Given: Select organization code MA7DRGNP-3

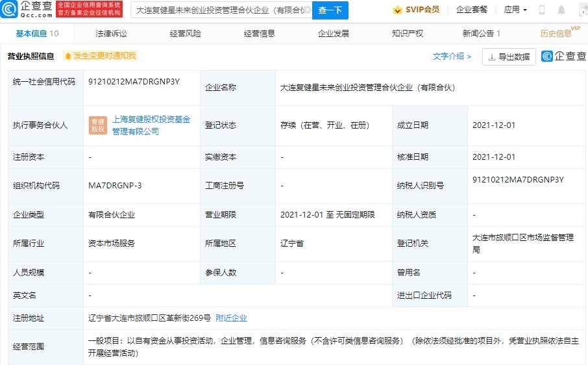Looking at the screenshot, I should tap(115, 186).
